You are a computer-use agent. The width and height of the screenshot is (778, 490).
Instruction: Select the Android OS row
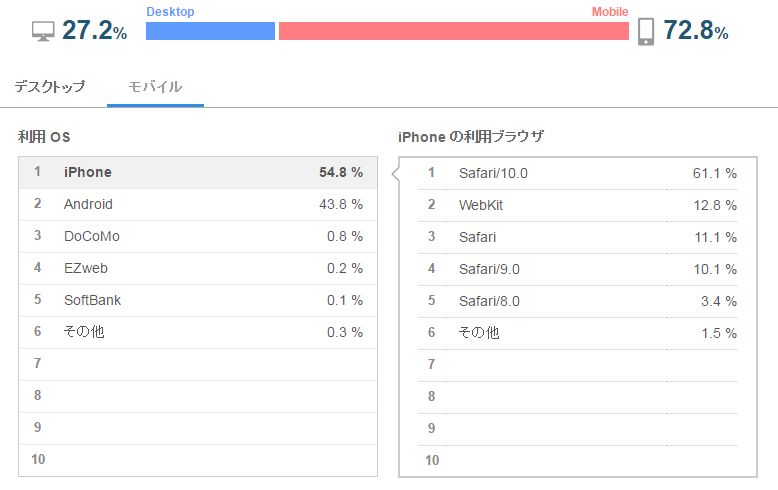[x=198, y=204]
